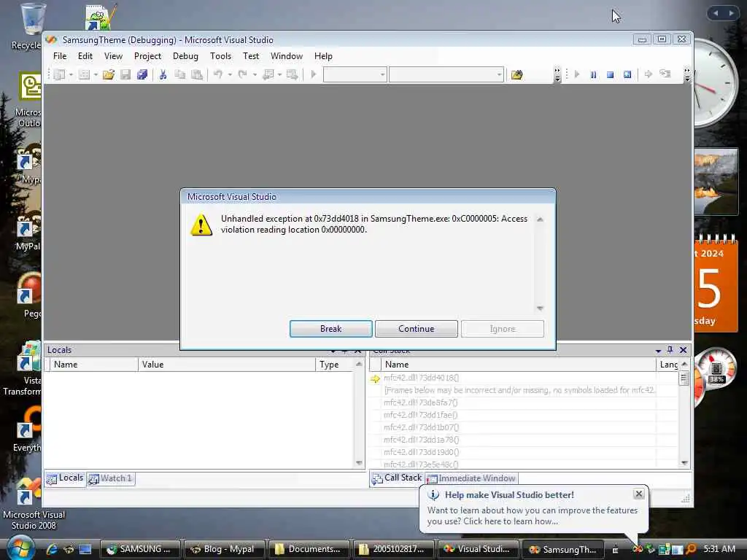The image size is (747, 560).
Task: Click the Restart debugging icon
Action: (627, 75)
